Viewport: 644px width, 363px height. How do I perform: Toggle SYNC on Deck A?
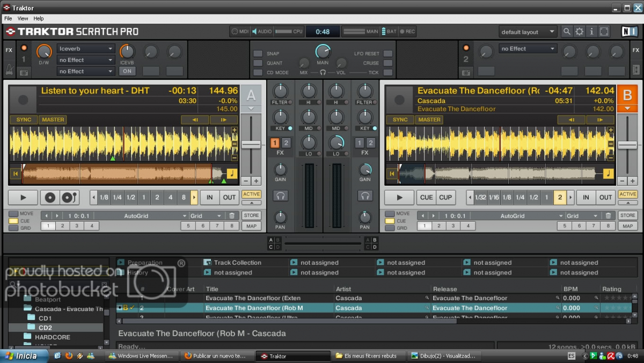pos(24,120)
